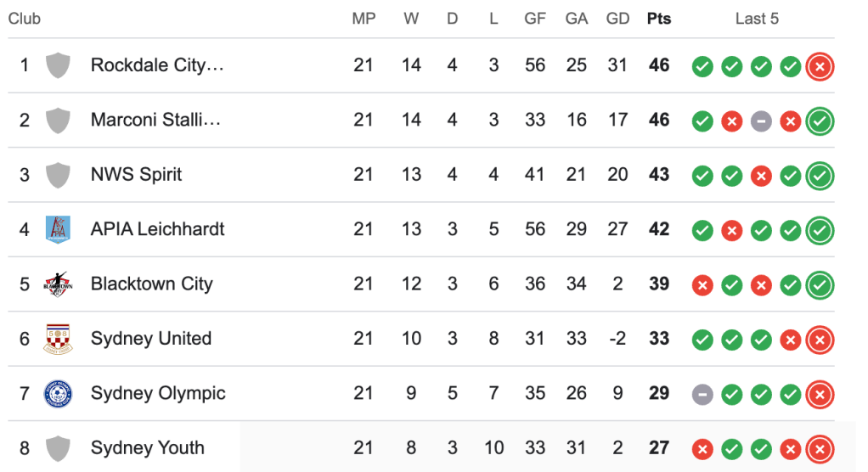
Task: Click Sydney Olympic's grey draw icon
Action: click(702, 394)
